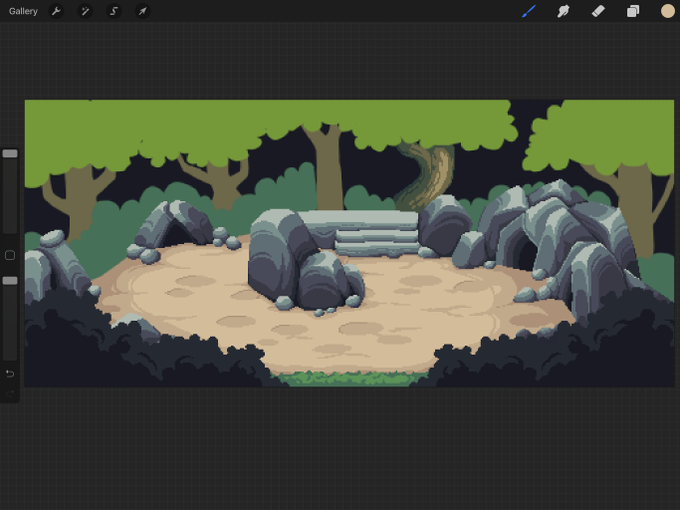The image size is (680, 510).
Task: Click the brush opacity slider handle
Action: pos(10,281)
